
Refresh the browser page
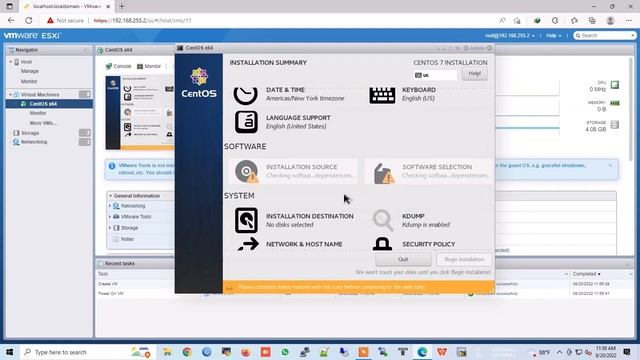(x=29, y=20)
